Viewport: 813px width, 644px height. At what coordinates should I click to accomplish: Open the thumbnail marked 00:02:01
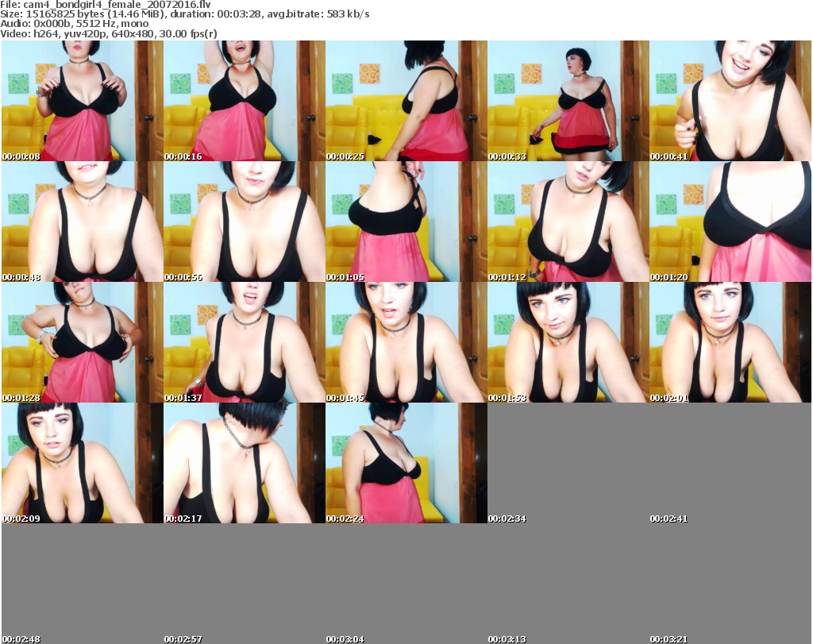(x=730, y=342)
